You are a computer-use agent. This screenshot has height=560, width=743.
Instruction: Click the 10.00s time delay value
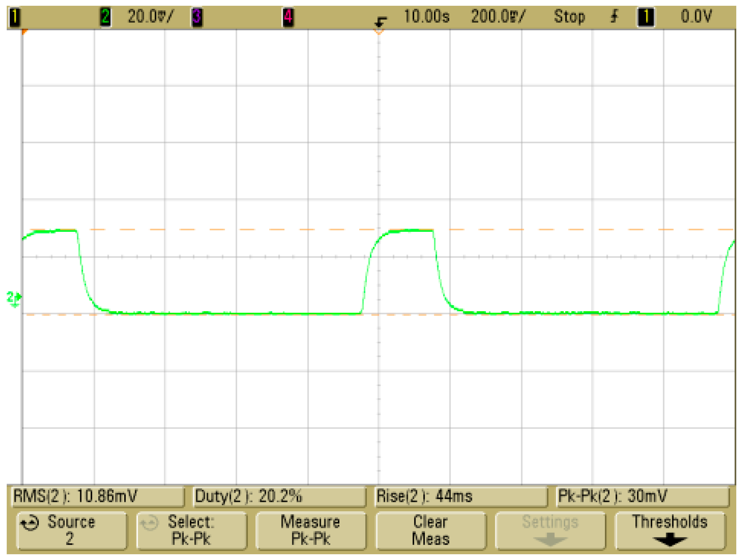tap(426, 16)
